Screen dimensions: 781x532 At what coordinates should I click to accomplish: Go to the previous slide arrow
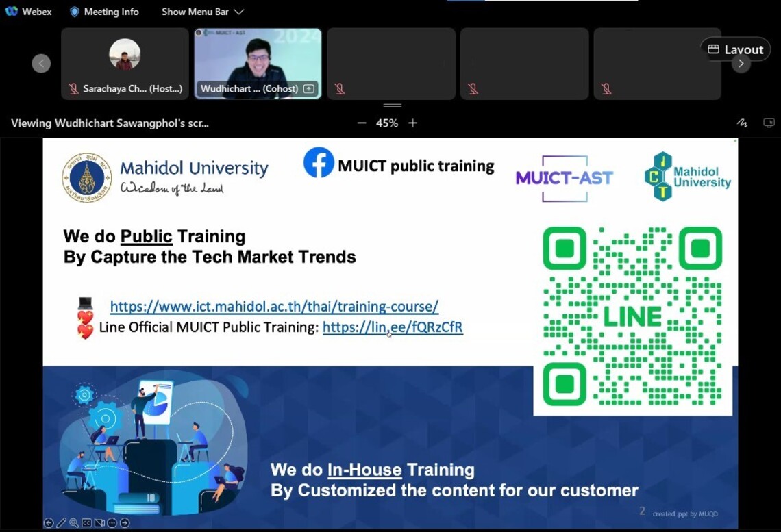[x=49, y=523]
